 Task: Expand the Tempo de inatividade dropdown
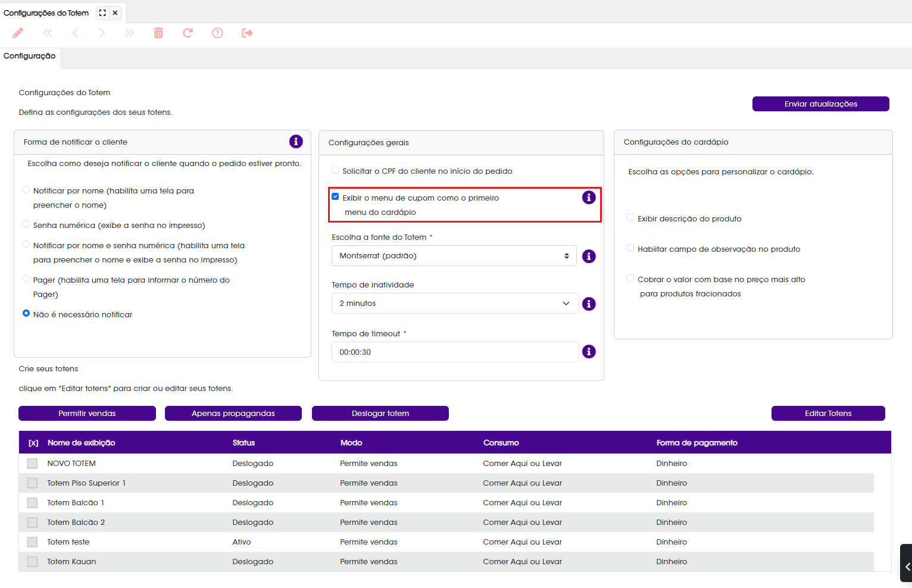tap(455, 304)
